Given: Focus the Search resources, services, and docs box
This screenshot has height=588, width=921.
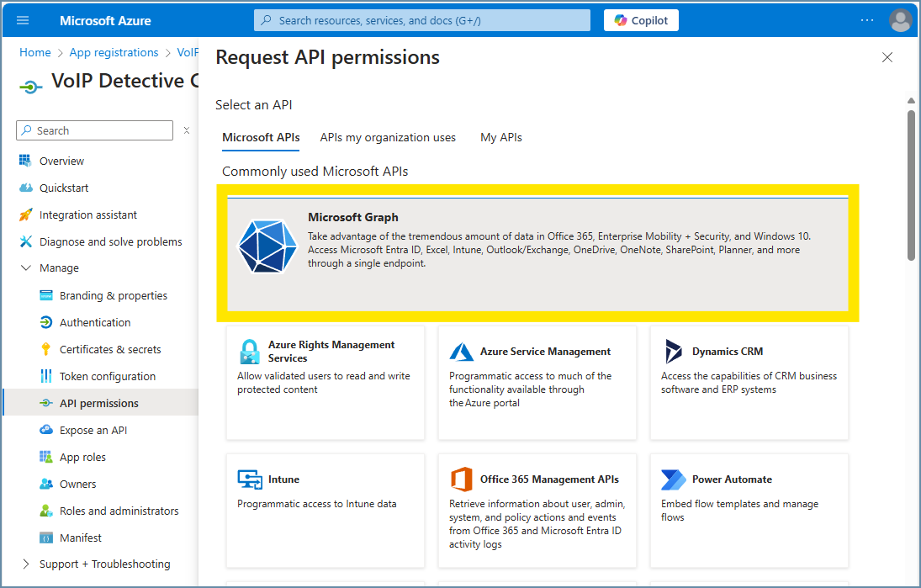Looking at the screenshot, I should (x=421, y=20).
